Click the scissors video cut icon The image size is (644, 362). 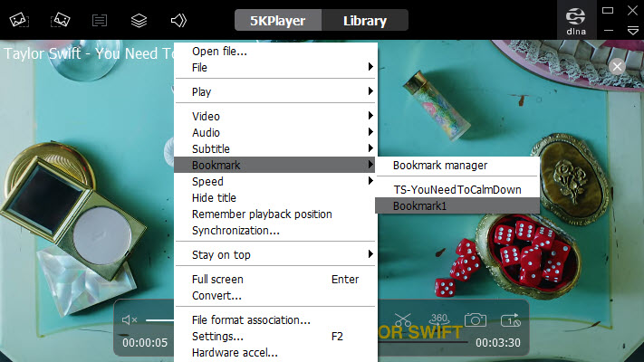pos(403,319)
